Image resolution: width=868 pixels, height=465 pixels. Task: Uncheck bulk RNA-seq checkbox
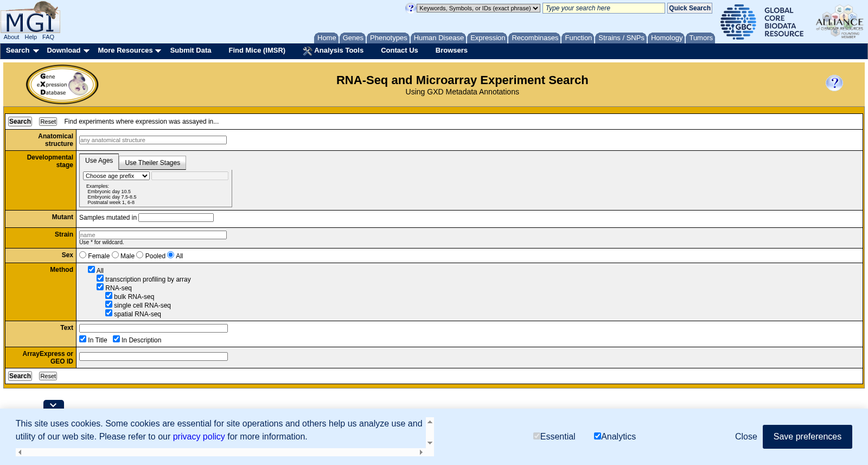109,296
